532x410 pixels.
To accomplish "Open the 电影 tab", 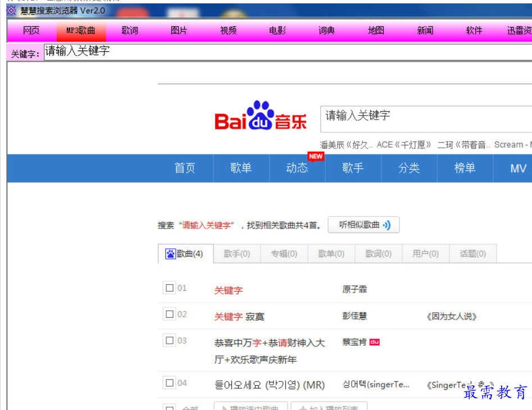I will click(x=278, y=30).
